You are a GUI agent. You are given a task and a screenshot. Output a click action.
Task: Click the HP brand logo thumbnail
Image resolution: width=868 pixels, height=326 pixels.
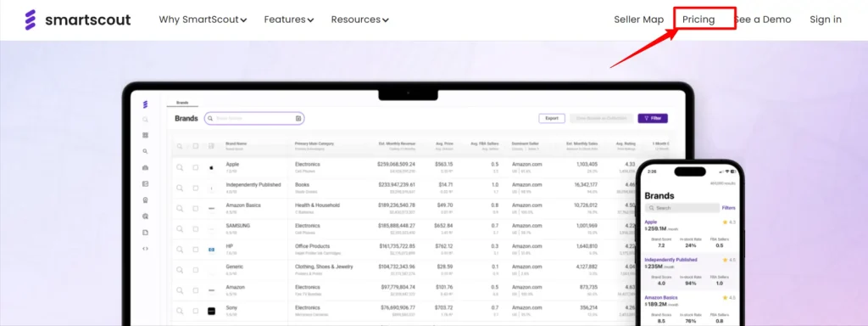coord(211,250)
